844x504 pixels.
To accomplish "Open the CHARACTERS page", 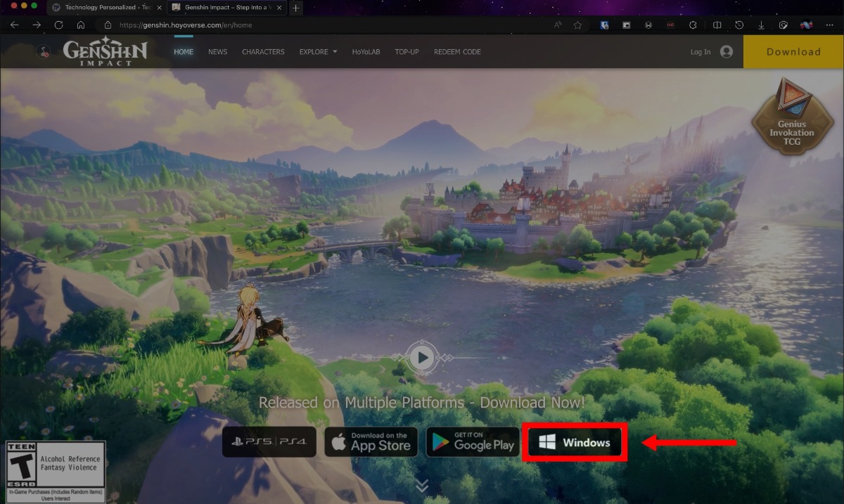I will coord(263,52).
